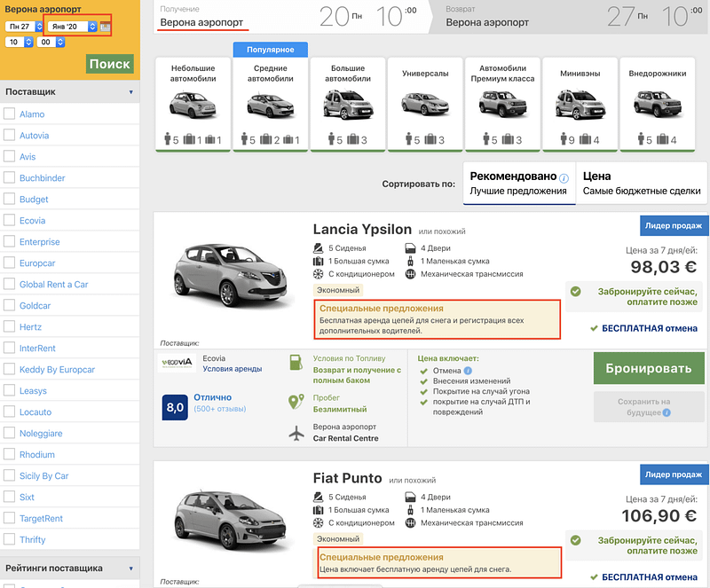
Task: Switch to Рекомендовано sorting tab
Action: pyautogui.click(x=519, y=184)
